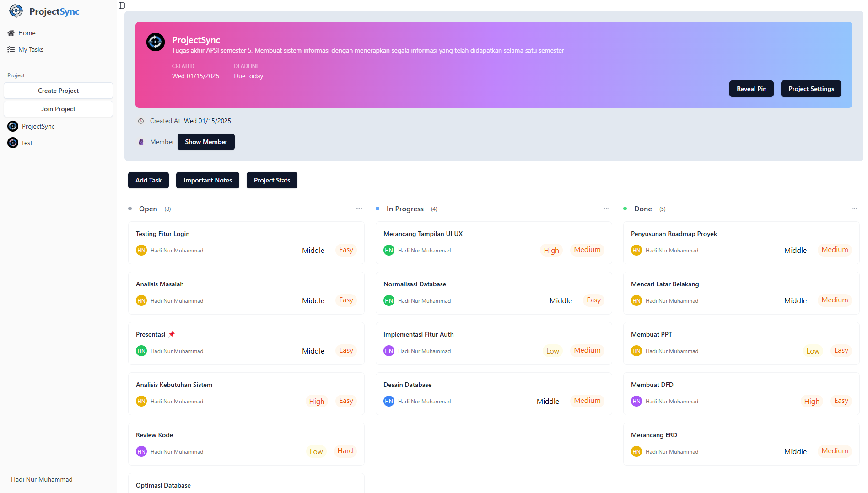Click the HN avatar on Review Kode task
Viewport: 868px width, 493px height.
tap(141, 451)
